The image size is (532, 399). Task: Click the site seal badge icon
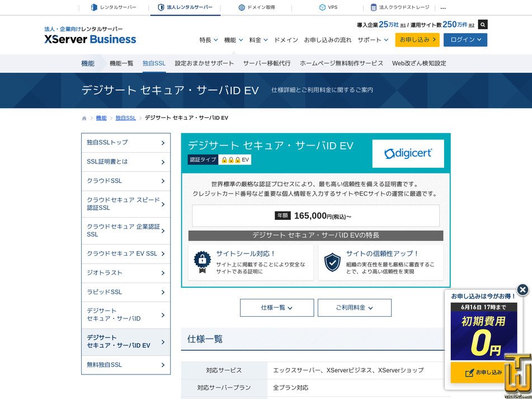pyautogui.click(x=202, y=262)
